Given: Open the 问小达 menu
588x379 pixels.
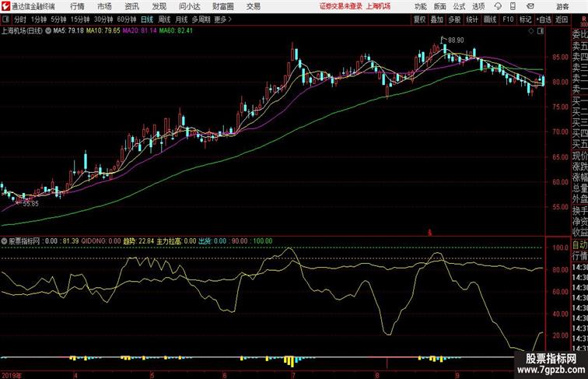Looking at the screenshot, I should click(x=189, y=6).
